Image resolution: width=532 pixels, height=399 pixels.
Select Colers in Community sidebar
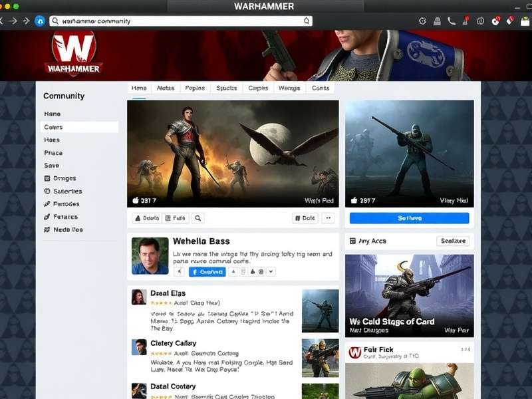pyautogui.click(x=79, y=127)
